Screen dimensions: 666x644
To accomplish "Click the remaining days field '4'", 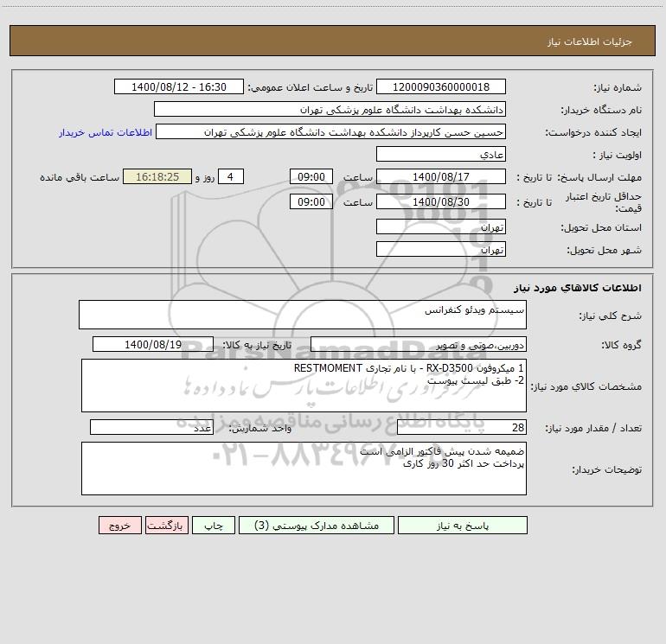I will pyautogui.click(x=231, y=176).
